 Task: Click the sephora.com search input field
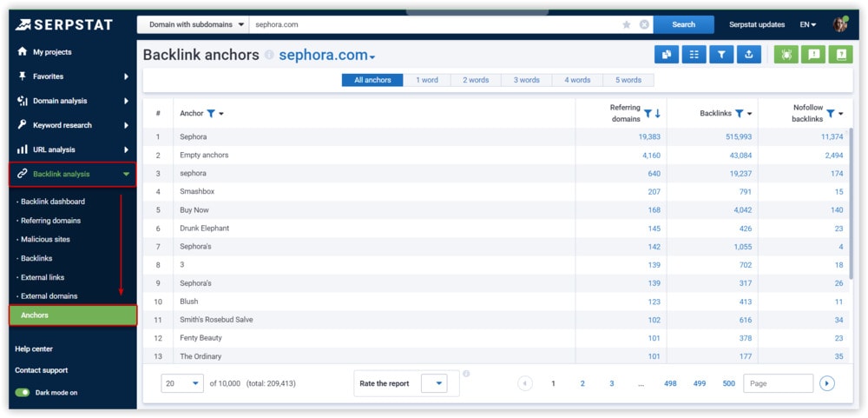pyautogui.click(x=435, y=24)
